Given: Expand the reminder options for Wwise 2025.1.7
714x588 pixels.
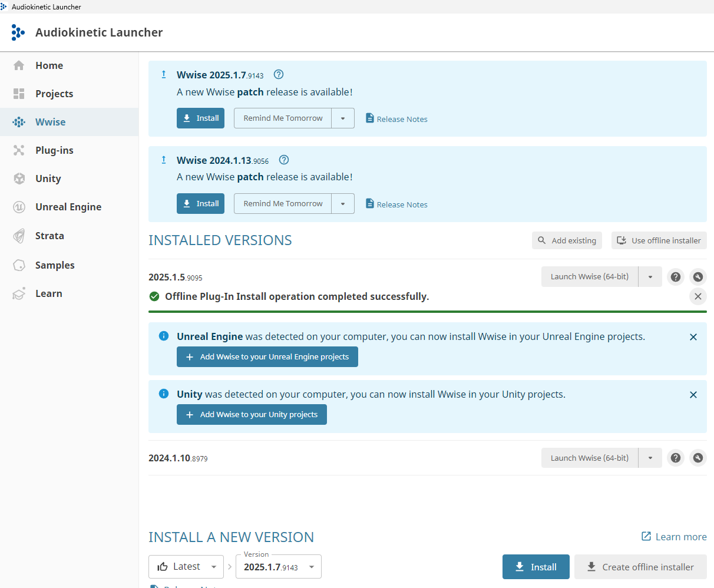Looking at the screenshot, I should tap(343, 118).
